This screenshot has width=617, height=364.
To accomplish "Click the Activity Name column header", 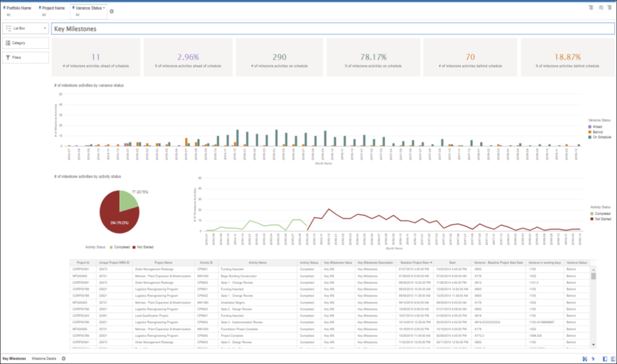I will click(x=258, y=263).
